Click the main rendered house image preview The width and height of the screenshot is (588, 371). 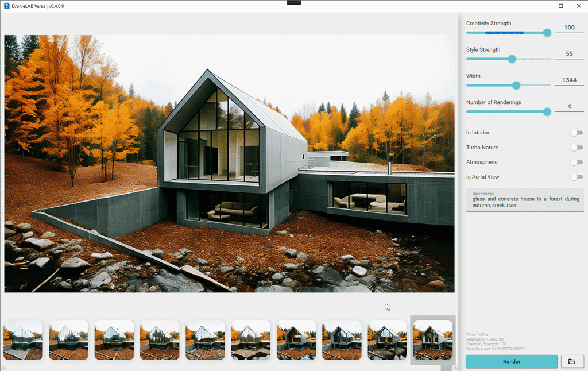tap(229, 163)
